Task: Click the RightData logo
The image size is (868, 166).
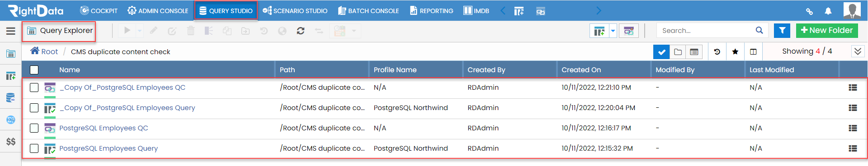Action: (x=36, y=10)
